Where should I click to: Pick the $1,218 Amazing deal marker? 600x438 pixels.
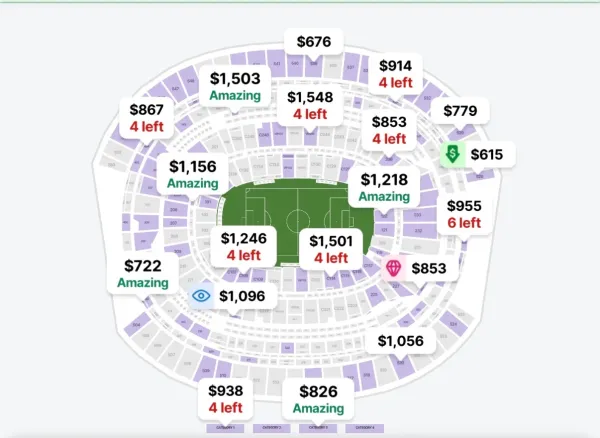(x=384, y=187)
